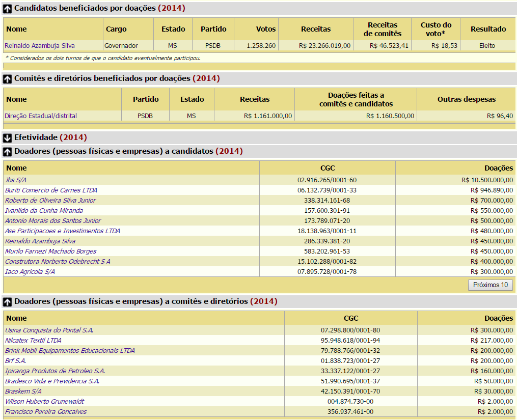This screenshot has height=420, width=517.
Task: Open Iaco Agricola S/A link
Action: point(30,272)
